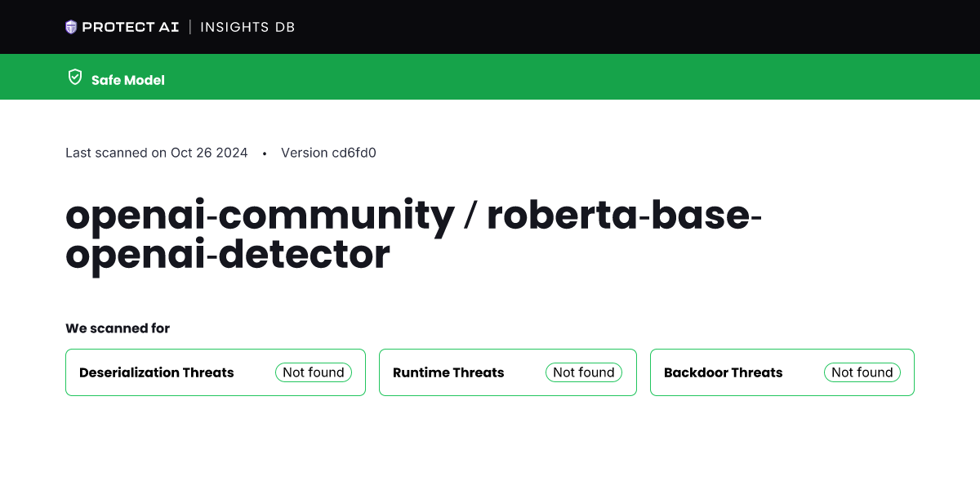Click the dot separator between date and version
This screenshot has width=980, height=490.
coord(265,154)
